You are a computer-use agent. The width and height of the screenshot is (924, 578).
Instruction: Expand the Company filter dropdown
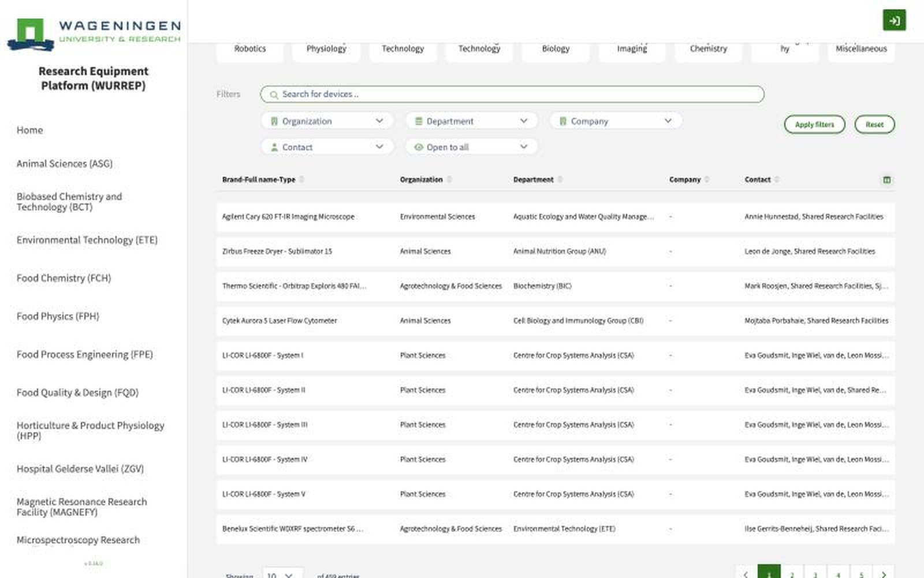pos(616,121)
